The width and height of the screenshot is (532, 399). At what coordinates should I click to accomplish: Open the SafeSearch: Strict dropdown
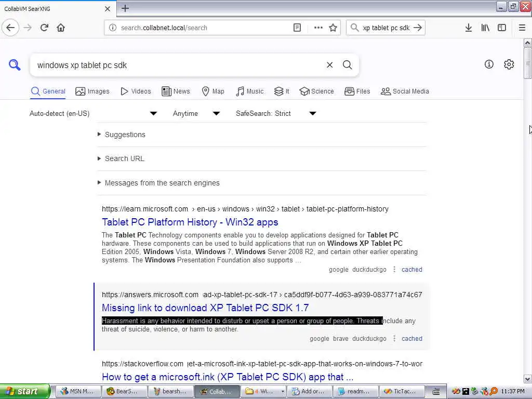[x=276, y=113]
